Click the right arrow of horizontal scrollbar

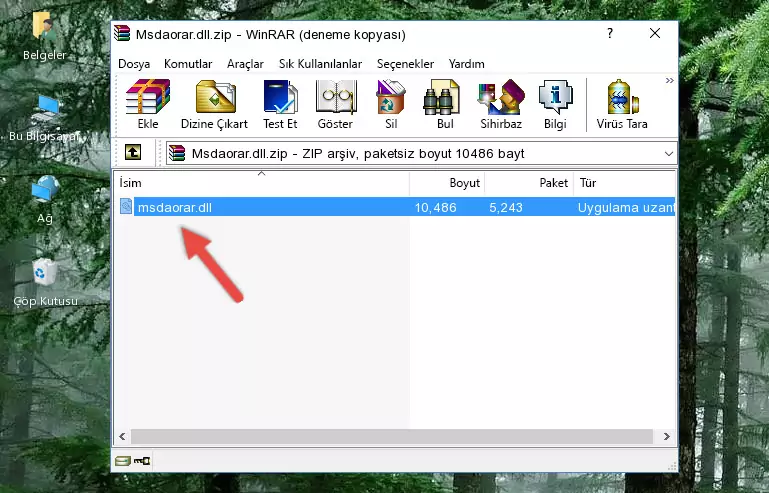click(666, 436)
